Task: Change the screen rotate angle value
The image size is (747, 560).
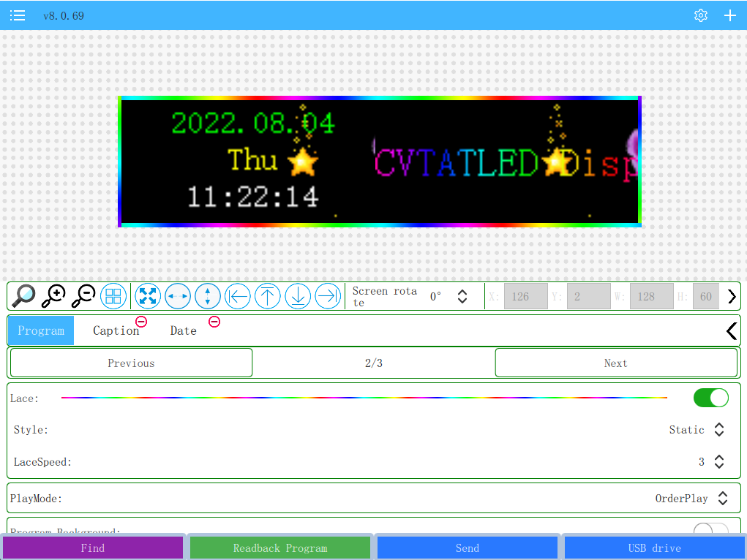Action: tap(449, 296)
